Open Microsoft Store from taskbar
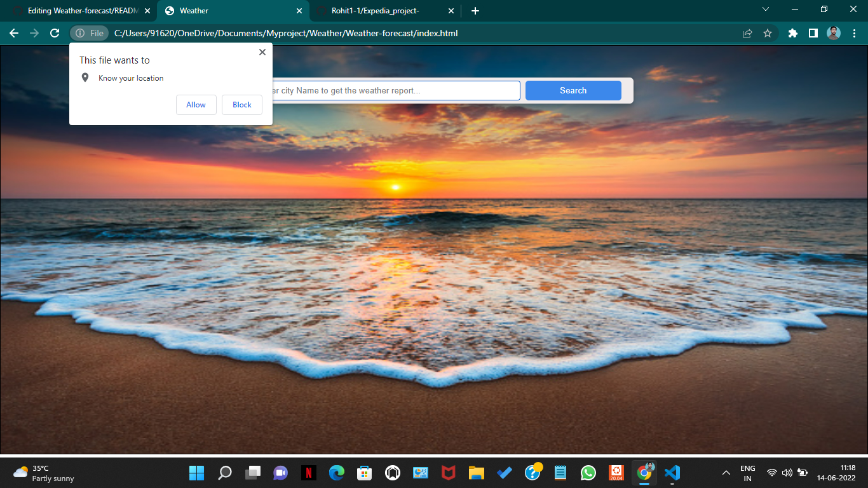Image resolution: width=868 pixels, height=488 pixels. click(x=364, y=473)
